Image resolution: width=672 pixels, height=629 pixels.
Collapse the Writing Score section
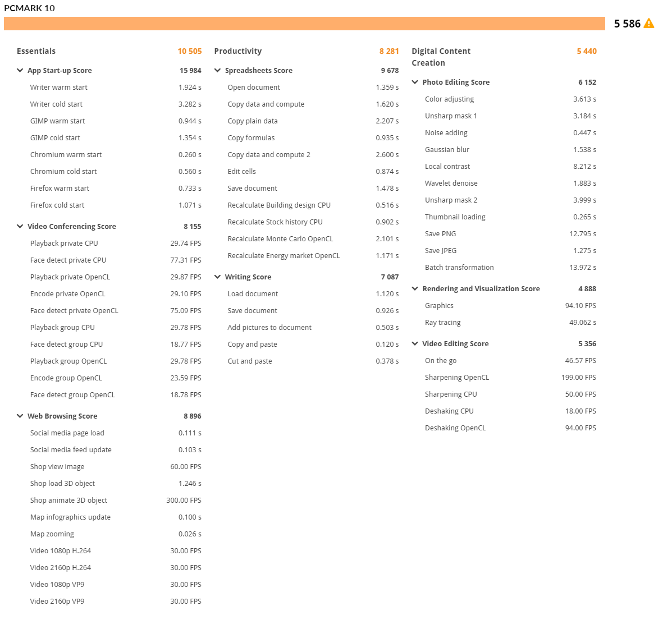[218, 277]
